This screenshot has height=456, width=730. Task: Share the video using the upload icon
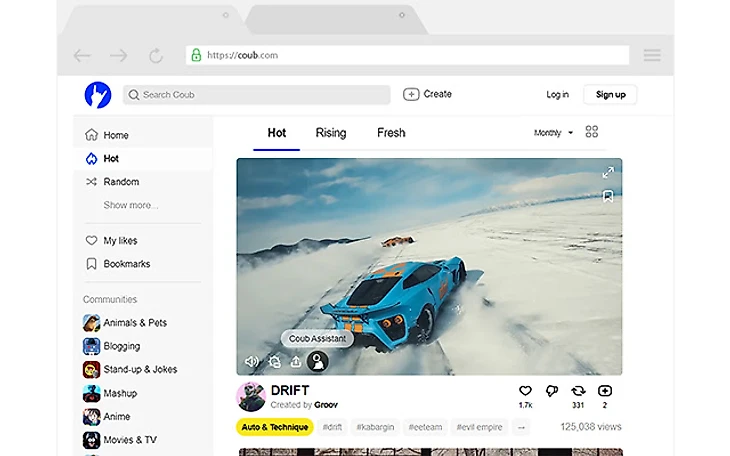[x=296, y=362]
